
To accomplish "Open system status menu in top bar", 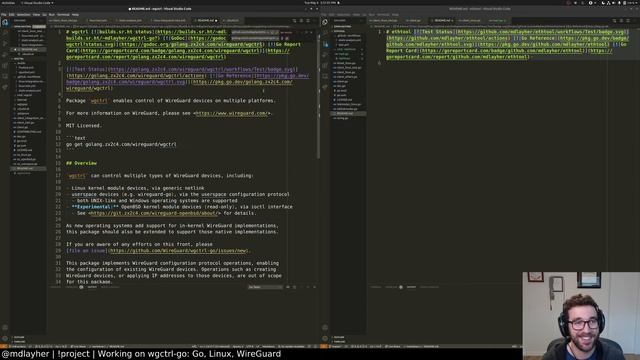I will (620, 2).
